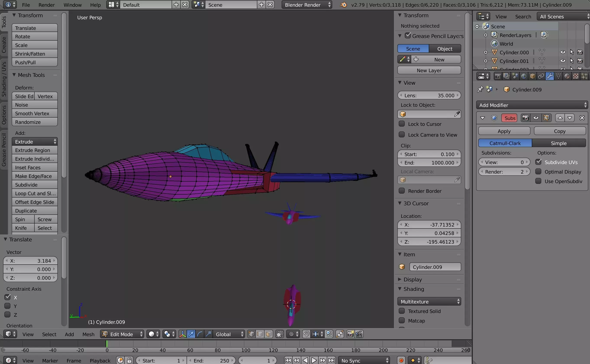
Task: Click the Extrude Region button
Action: tap(35, 150)
